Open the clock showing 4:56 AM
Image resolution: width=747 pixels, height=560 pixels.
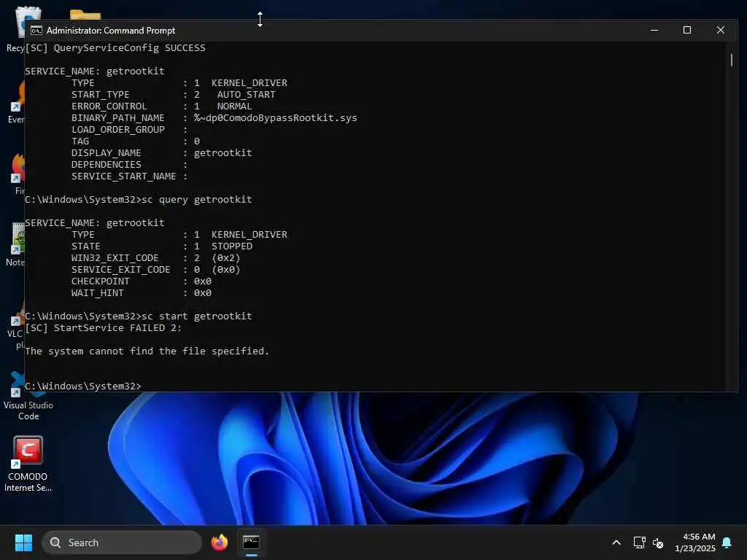tap(698, 537)
